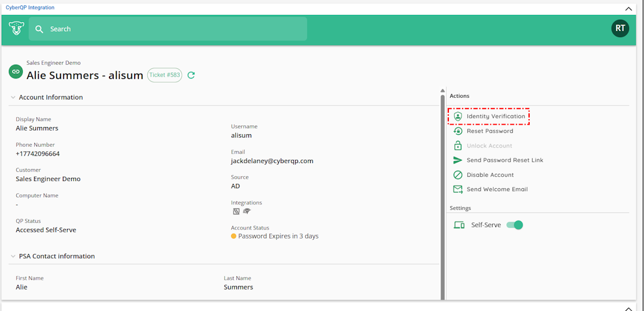The image size is (644, 311).
Task: Click the second integration icon under Integrations
Action: [247, 212]
